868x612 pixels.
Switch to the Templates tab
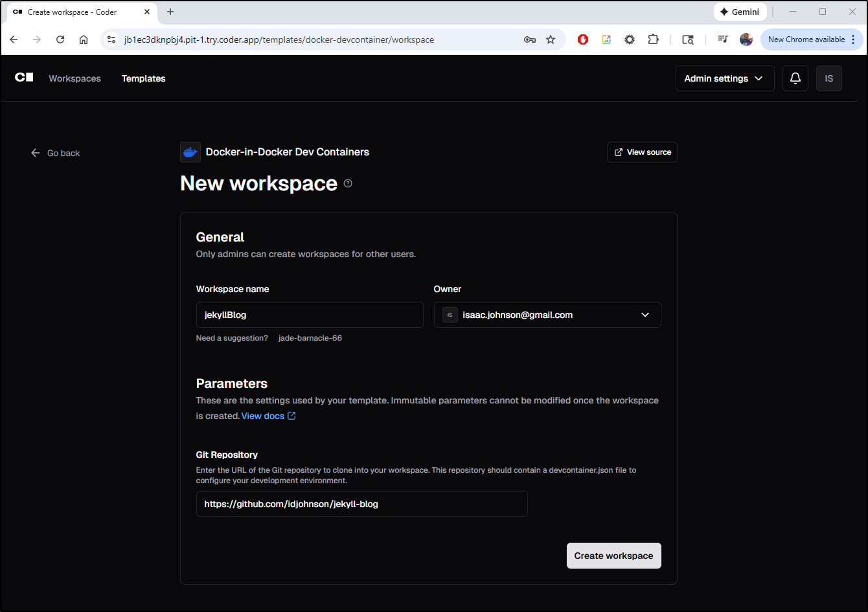click(x=143, y=78)
